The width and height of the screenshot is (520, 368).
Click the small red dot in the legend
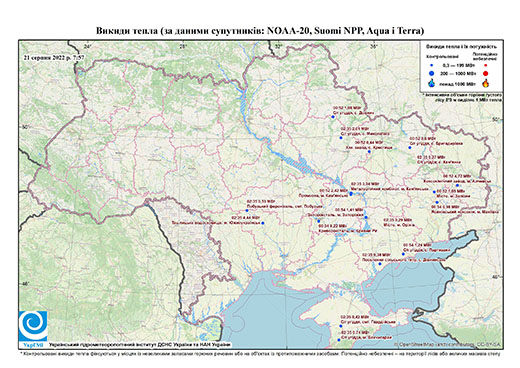coord(486,65)
